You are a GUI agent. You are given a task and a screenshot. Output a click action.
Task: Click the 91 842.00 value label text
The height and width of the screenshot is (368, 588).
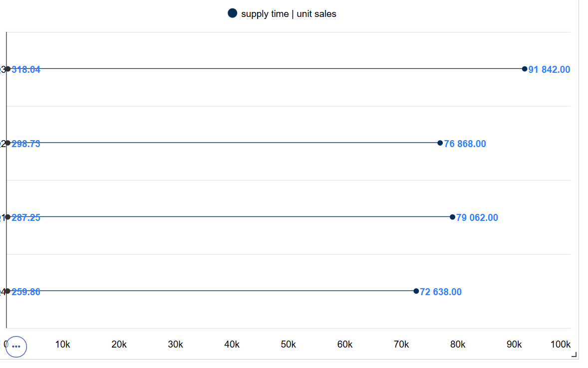click(549, 70)
